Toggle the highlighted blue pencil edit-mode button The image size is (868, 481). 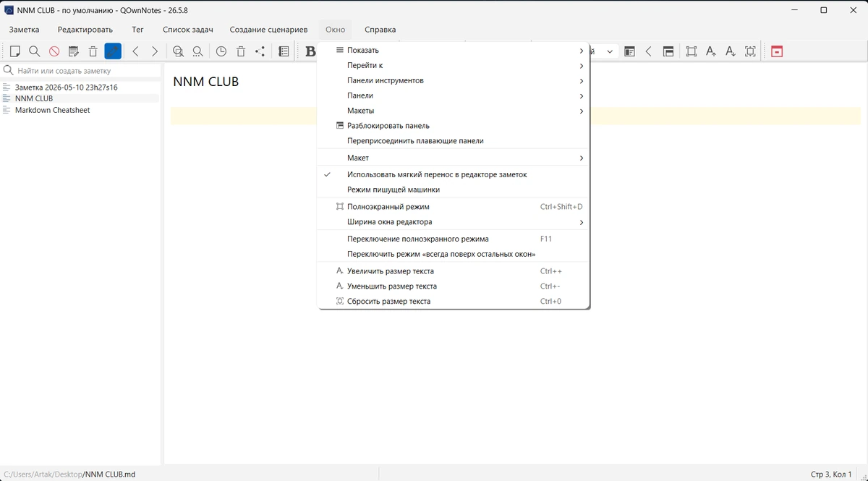point(113,51)
